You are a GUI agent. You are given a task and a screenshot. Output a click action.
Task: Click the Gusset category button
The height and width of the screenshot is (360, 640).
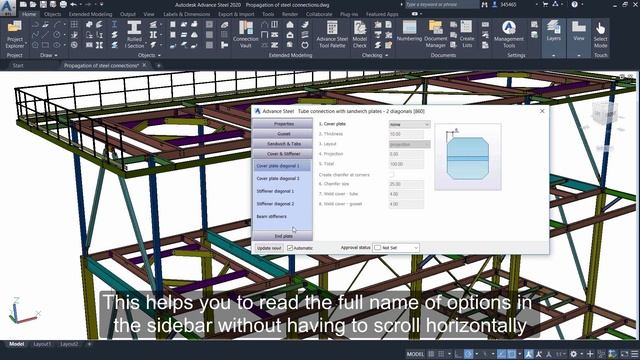coord(283,134)
